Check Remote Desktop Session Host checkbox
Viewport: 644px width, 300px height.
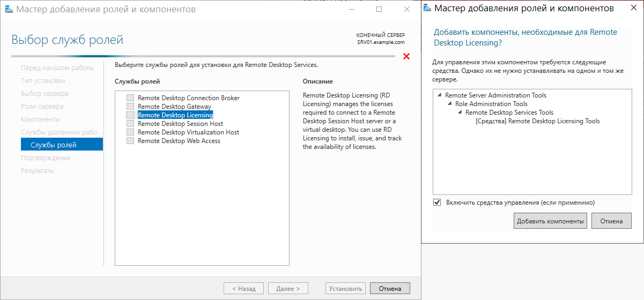coord(130,124)
